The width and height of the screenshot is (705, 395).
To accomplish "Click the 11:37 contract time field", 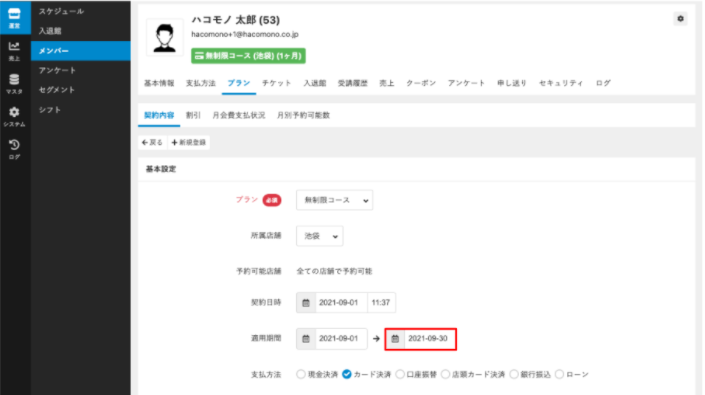I will (381, 303).
